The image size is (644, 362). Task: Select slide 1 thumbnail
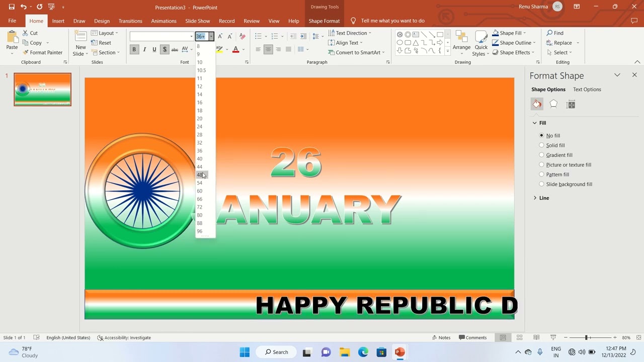coord(43,89)
